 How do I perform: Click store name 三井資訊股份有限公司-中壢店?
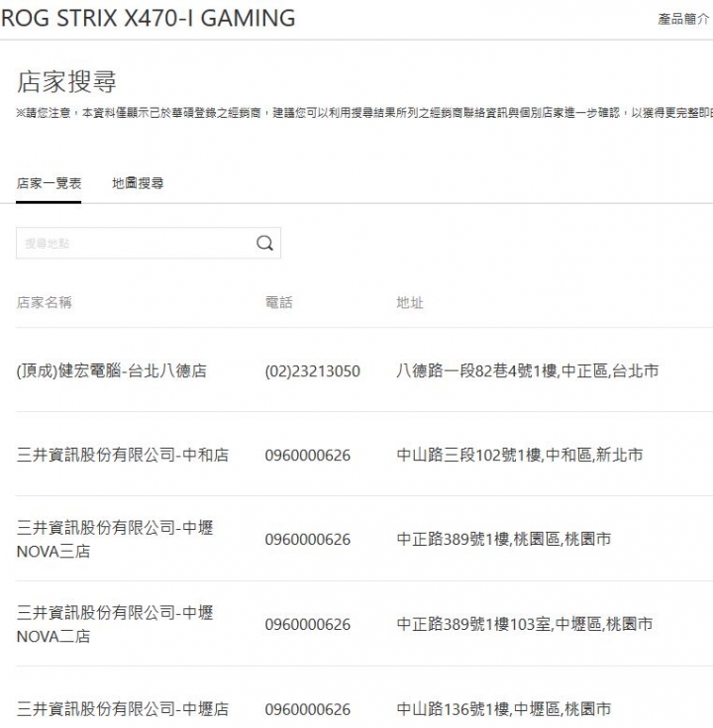click(123, 709)
